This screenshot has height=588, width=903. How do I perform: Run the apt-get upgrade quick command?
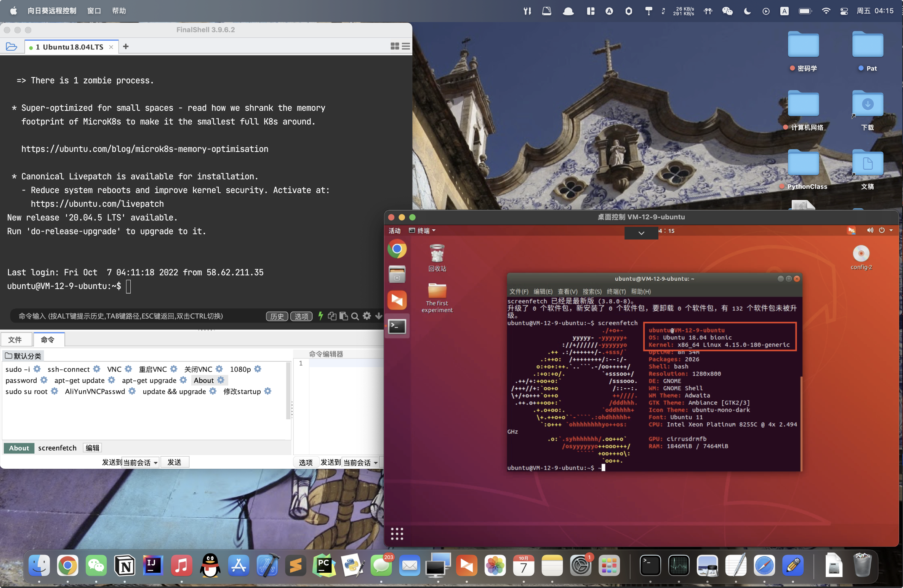click(149, 380)
